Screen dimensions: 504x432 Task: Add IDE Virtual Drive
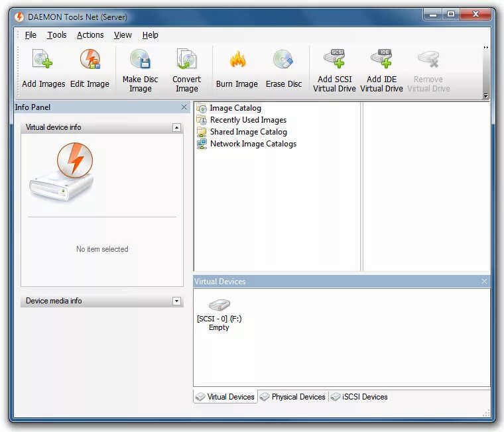[x=381, y=58]
